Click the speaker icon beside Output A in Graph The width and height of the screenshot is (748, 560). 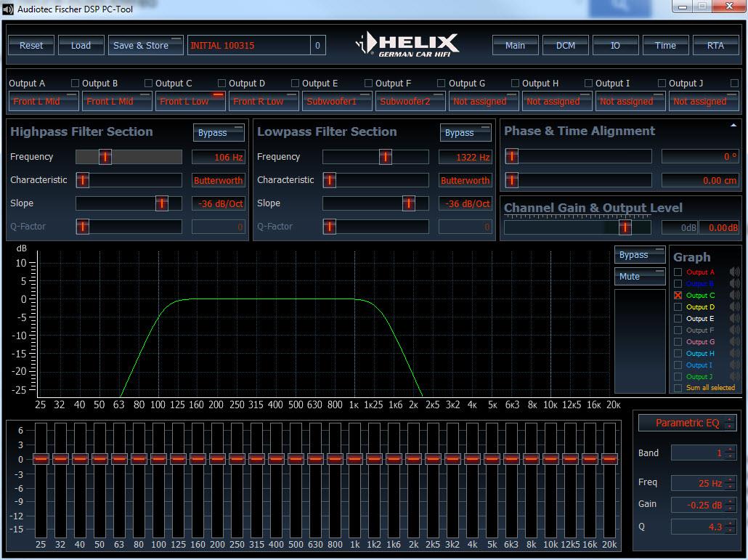735,272
